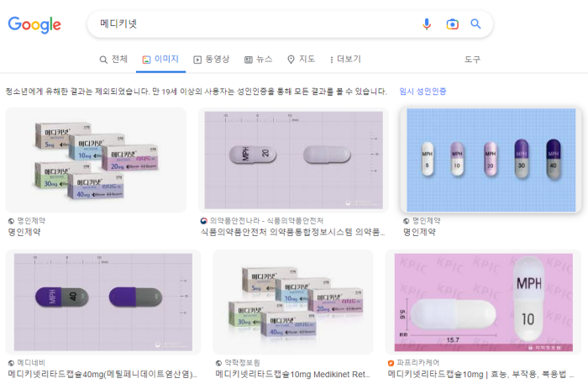The image size is (588, 389).
Task: Open the five capsules on blue grid image
Action: click(491, 160)
